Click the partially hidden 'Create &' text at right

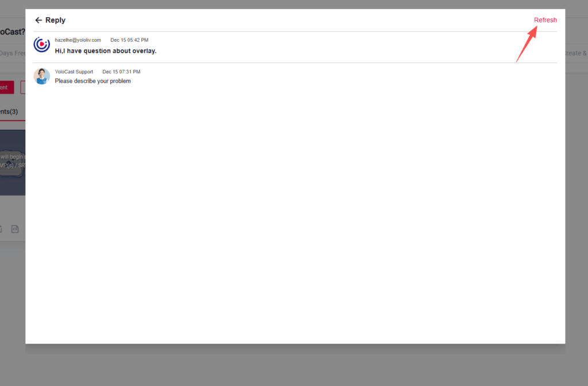pyautogui.click(x=576, y=53)
